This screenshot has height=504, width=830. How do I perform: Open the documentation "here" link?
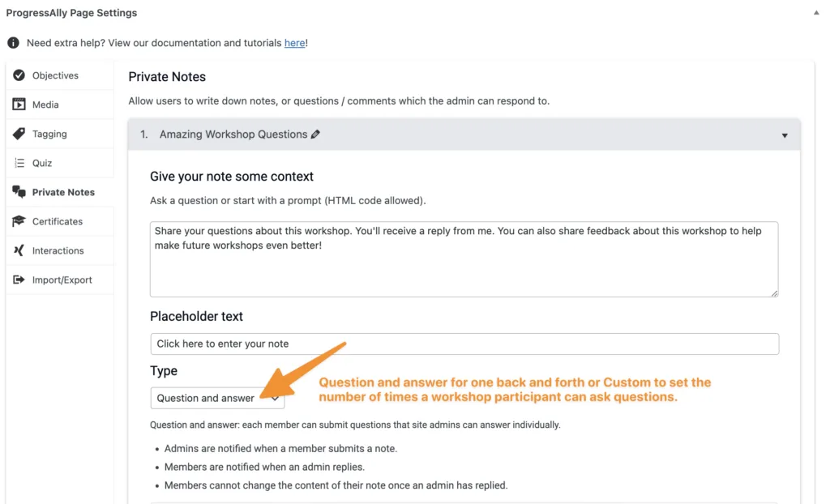[294, 43]
